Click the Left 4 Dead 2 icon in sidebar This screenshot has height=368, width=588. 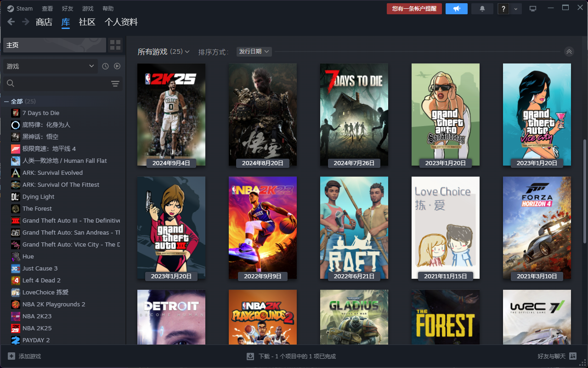click(x=16, y=280)
